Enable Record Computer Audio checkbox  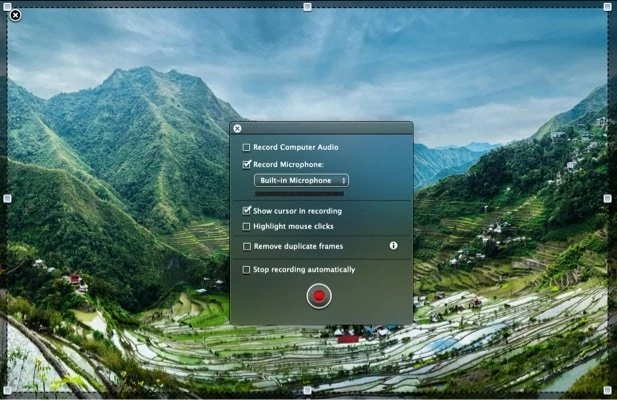246,147
